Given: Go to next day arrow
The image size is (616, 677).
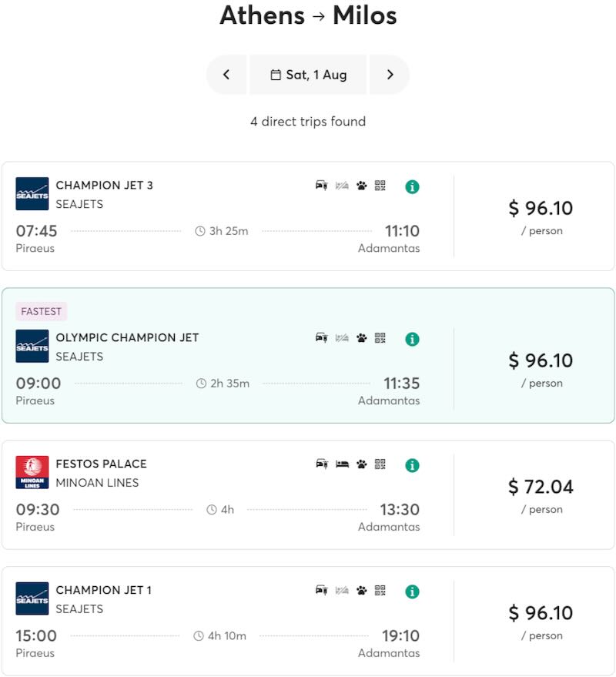Looking at the screenshot, I should point(390,75).
